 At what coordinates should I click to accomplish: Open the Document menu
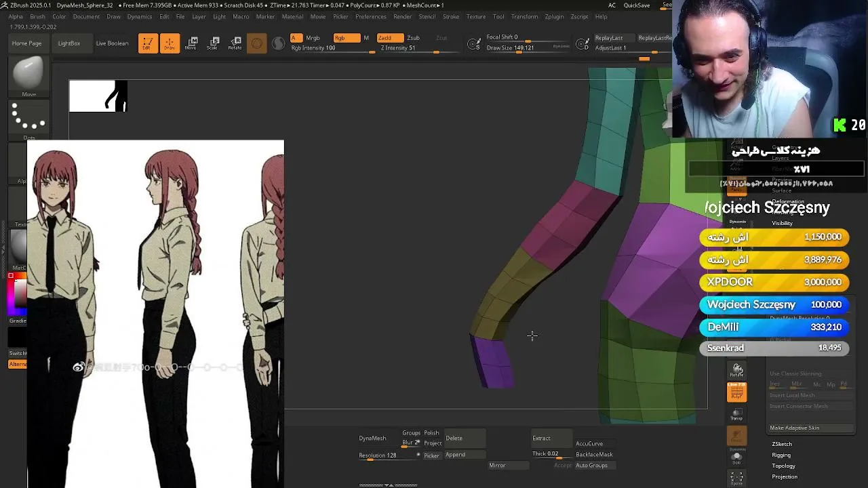point(86,16)
